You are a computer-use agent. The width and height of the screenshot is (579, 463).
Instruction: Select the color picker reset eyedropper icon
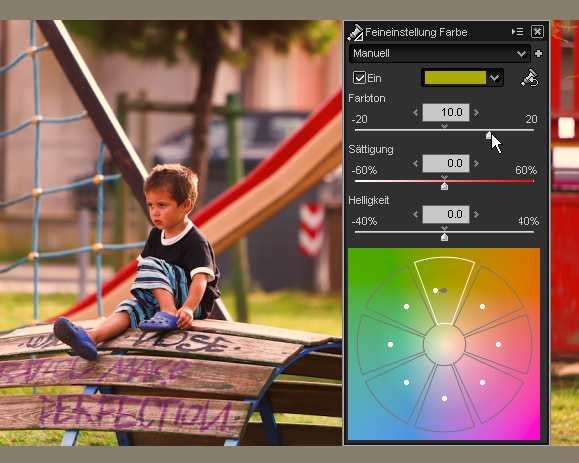530,78
